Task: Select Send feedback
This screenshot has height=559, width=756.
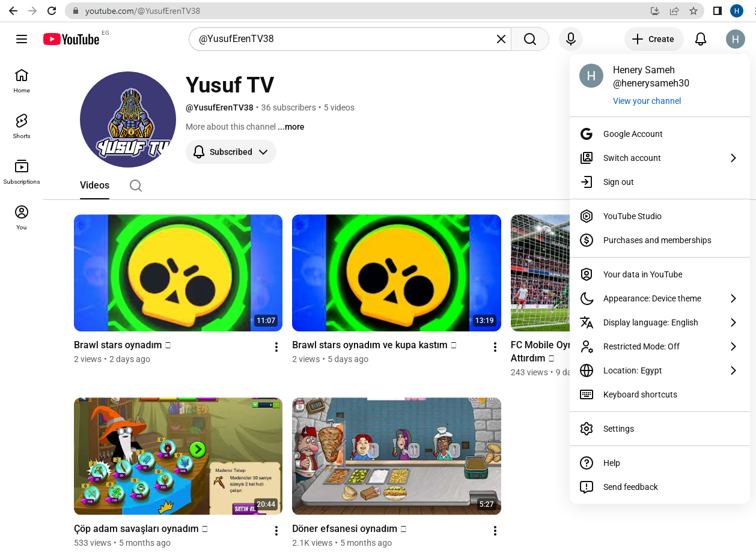Action: [x=660, y=487]
